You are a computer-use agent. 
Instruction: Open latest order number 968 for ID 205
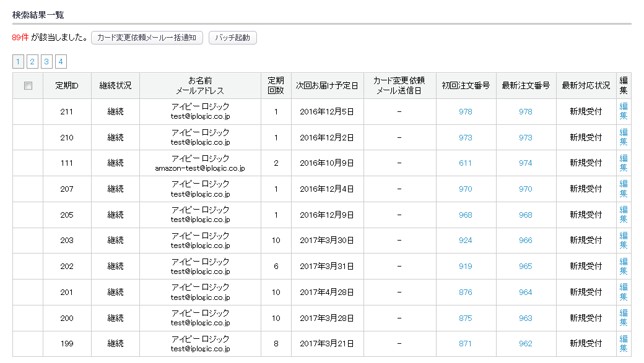click(x=525, y=215)
